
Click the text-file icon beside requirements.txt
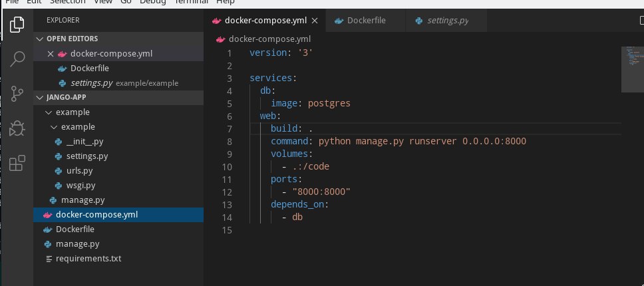pos(49,259)
